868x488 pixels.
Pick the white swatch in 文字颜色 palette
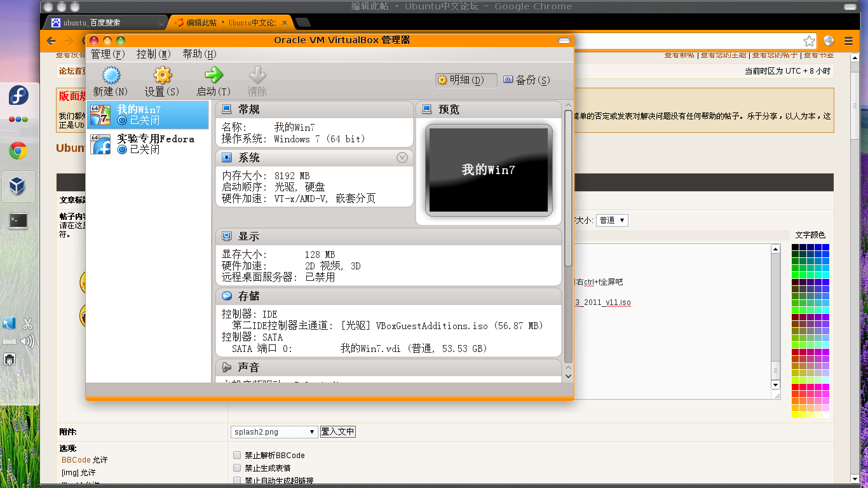tap(826, 415)
